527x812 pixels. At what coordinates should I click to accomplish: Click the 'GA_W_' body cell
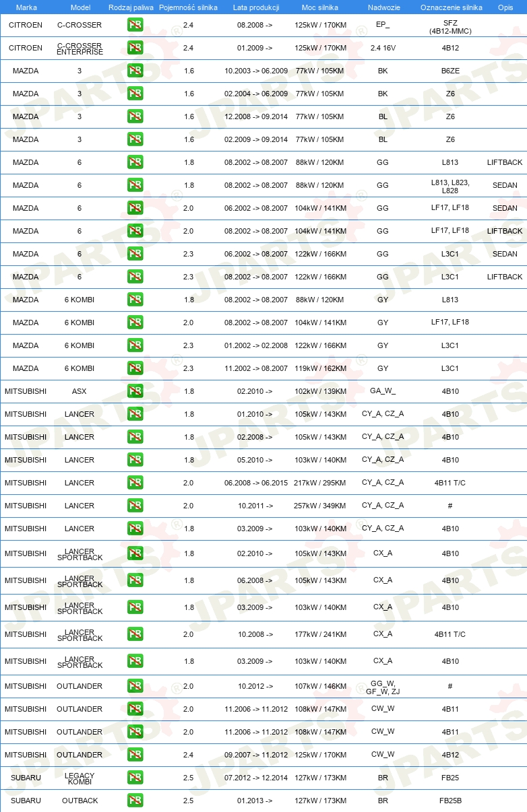tap(383, 391)
